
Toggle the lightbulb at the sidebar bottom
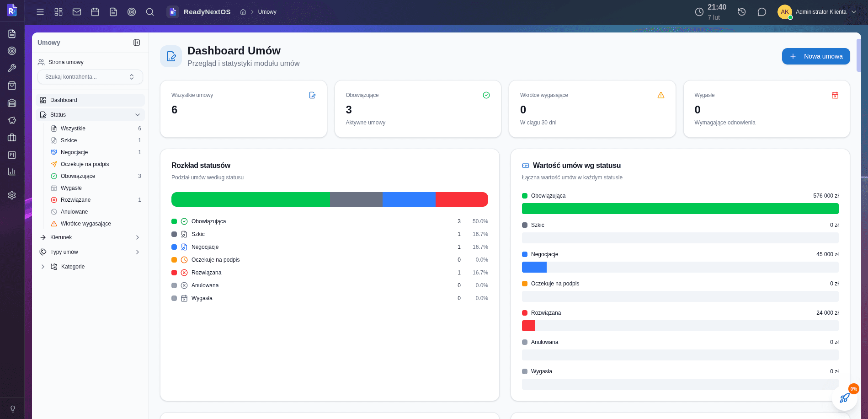(12, 408)
